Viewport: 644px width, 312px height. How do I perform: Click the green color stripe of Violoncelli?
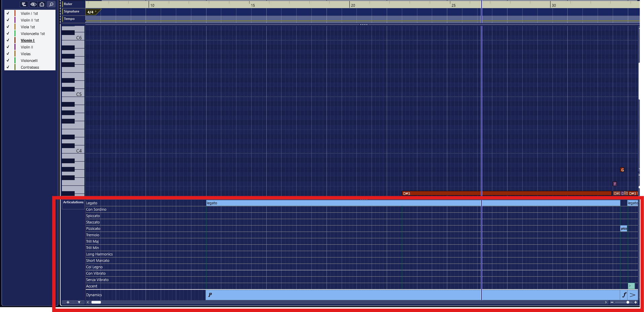15,61
